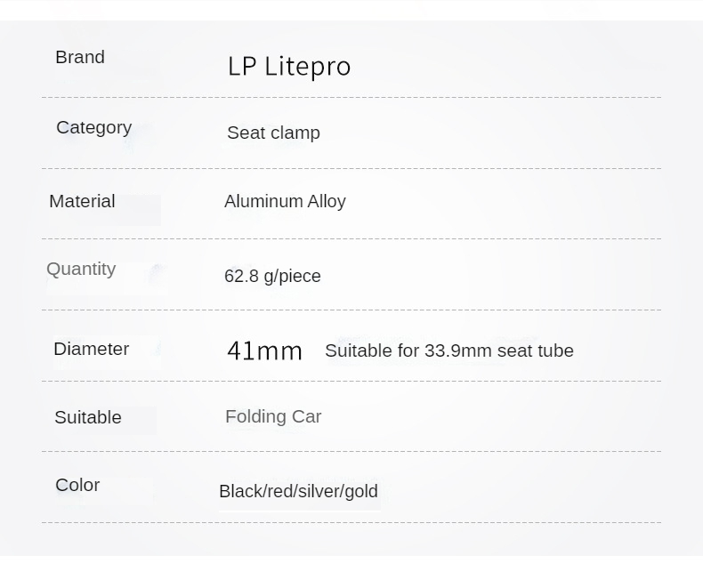Click the Suitable row label
Viewport: 703px width, 588px height.
(x=87, y=417)
